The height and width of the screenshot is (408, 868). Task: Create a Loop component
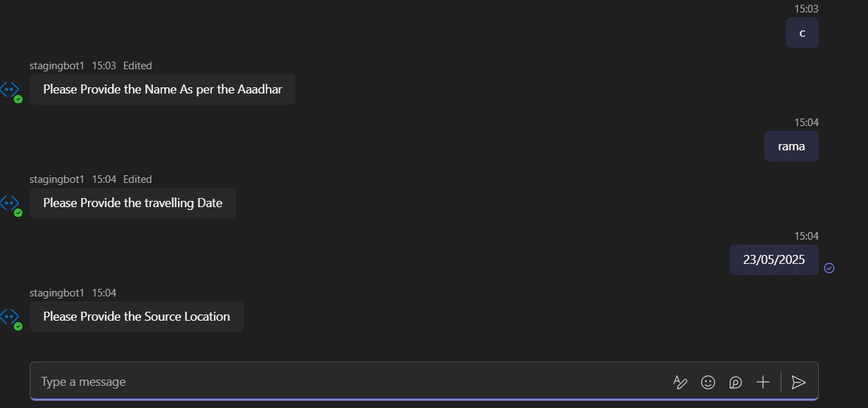[735, 382]
